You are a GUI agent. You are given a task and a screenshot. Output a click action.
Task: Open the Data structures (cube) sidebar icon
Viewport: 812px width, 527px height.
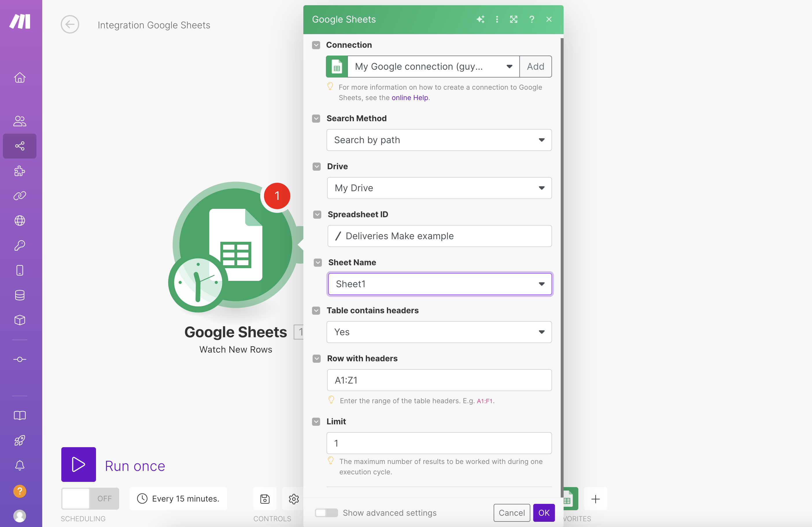point(20,320)
